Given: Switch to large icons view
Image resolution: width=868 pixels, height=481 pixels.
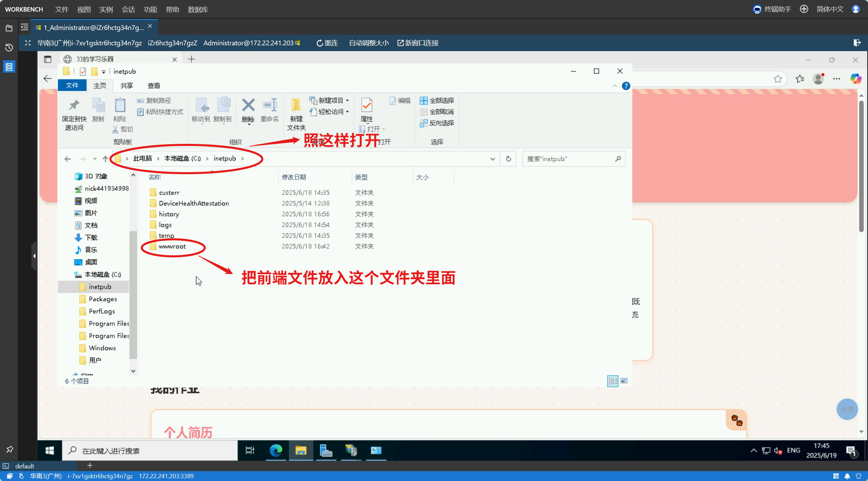Looking at the screenshot, I should [x=624, y=381].
